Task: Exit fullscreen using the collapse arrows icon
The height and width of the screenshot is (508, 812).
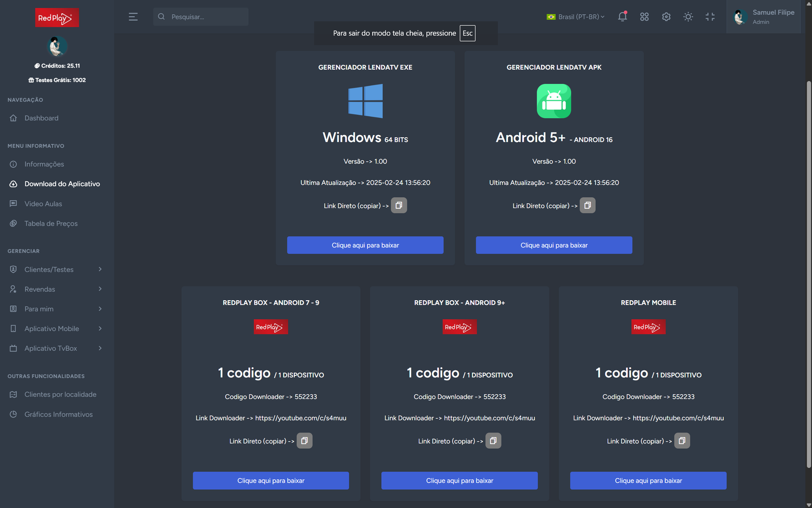Action: coord(710,17)
